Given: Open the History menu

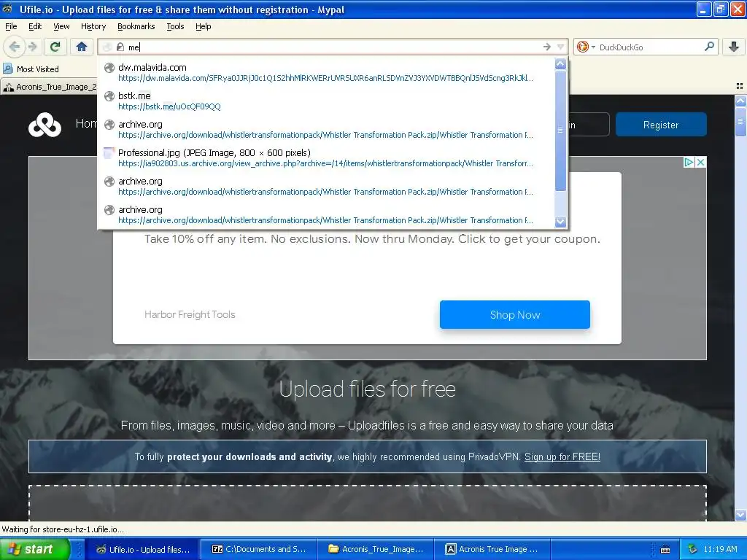Looking at the screenshot, I should tap(93, 26).
